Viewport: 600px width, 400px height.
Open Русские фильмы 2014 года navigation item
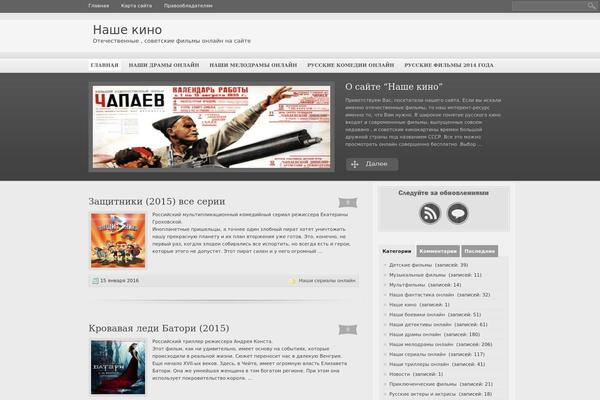pos(449,65)
